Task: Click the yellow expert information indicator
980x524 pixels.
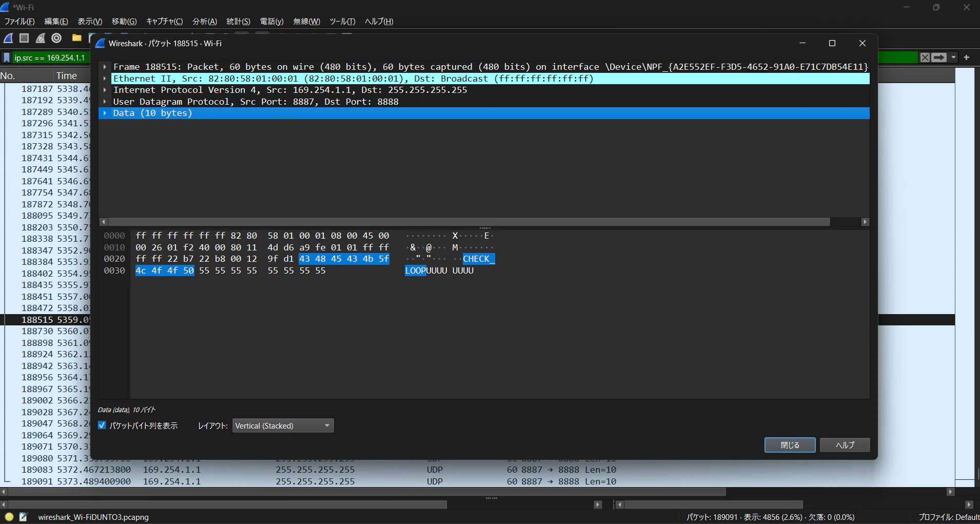Action: [x=9, y=517]
